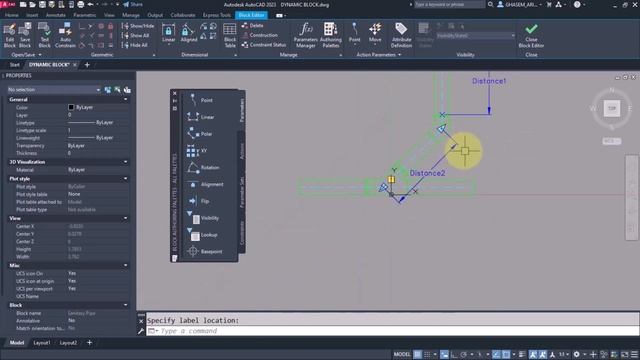This screenshot has height=360, width=640.
Task: Close the authoring palettes window
Action: click(x=175, y=93)
